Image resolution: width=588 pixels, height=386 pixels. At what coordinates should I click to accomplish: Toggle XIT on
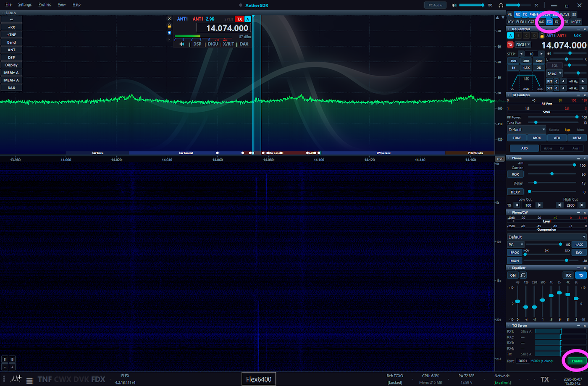pyautogui.click(x=550, y=88)
